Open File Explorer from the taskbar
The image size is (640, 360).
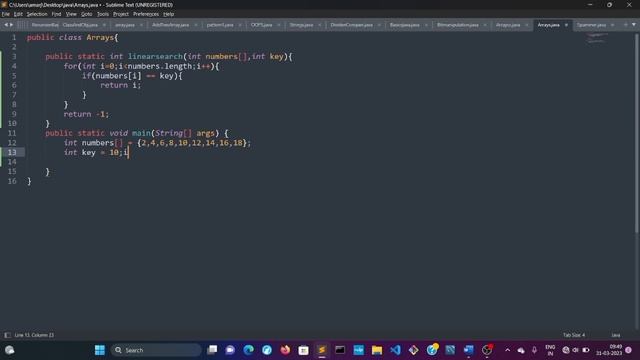(377, 350)
